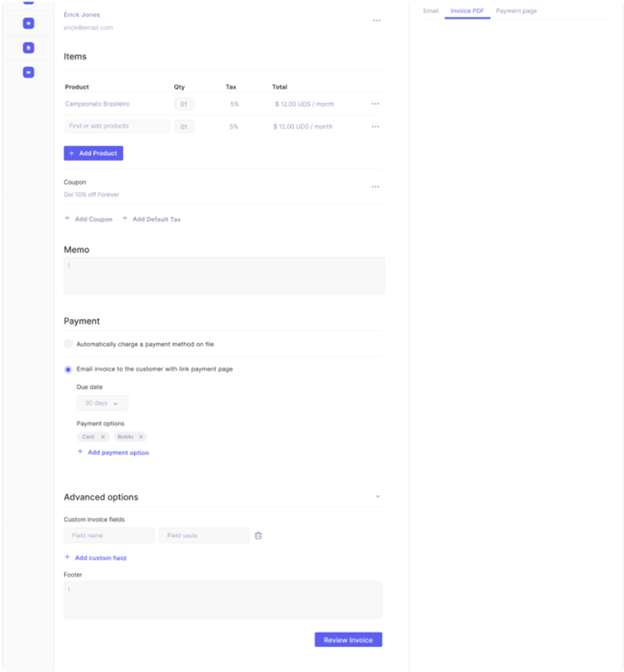Click inside the Footer text area

(223, 599)
